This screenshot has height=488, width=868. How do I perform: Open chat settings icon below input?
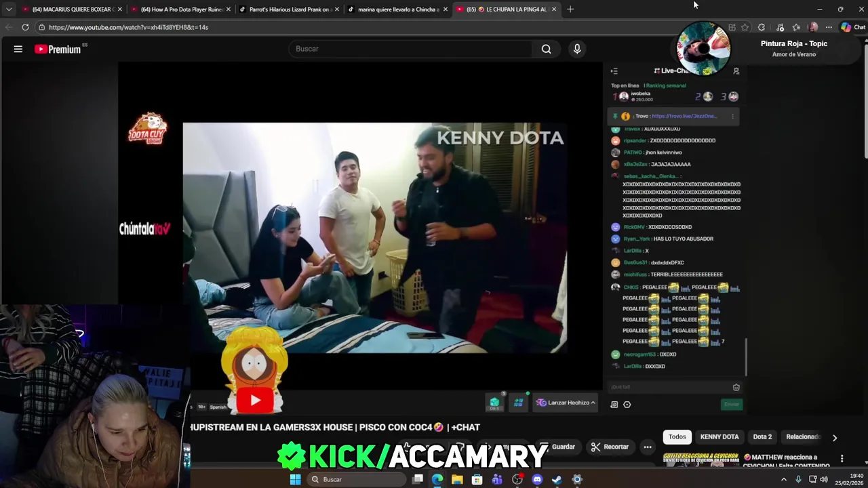click(627, 405)
